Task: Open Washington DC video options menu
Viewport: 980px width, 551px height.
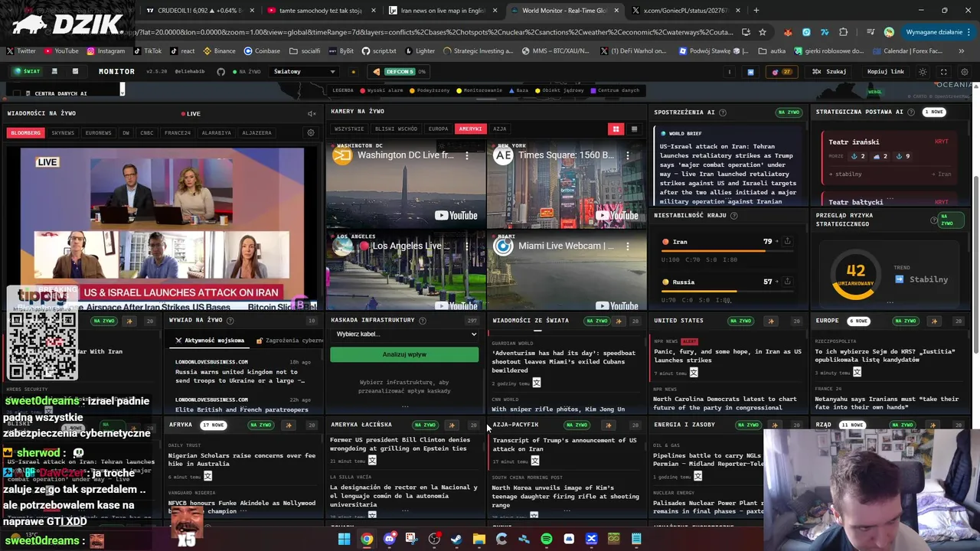Action: point(467,155)
